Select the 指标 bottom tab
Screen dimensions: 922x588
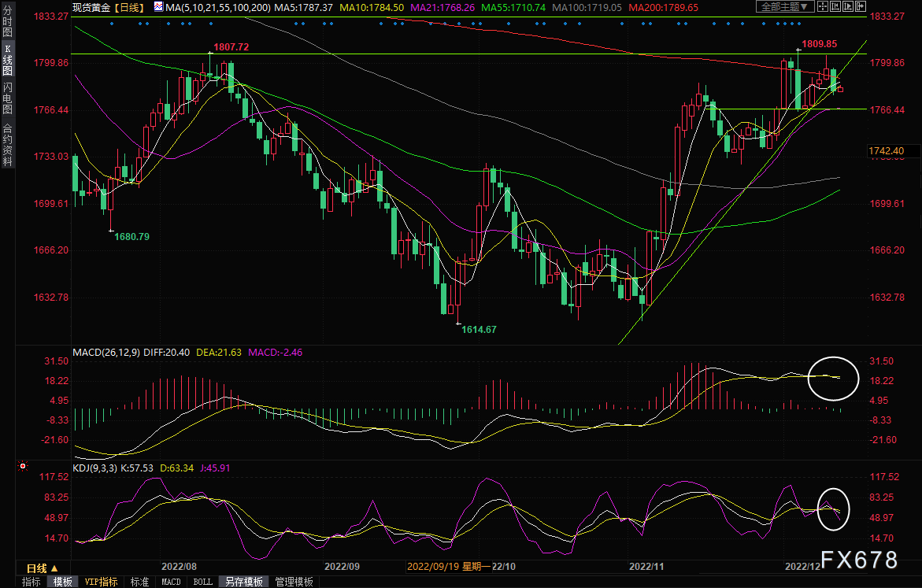tap(31, 582)
